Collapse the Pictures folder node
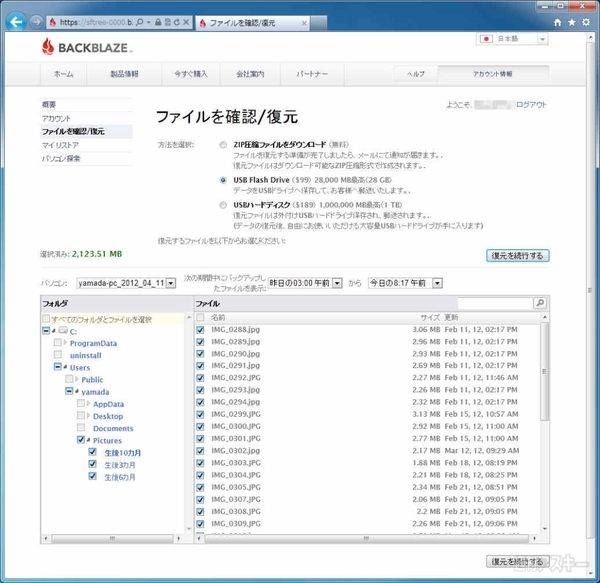 click(88, 440)
